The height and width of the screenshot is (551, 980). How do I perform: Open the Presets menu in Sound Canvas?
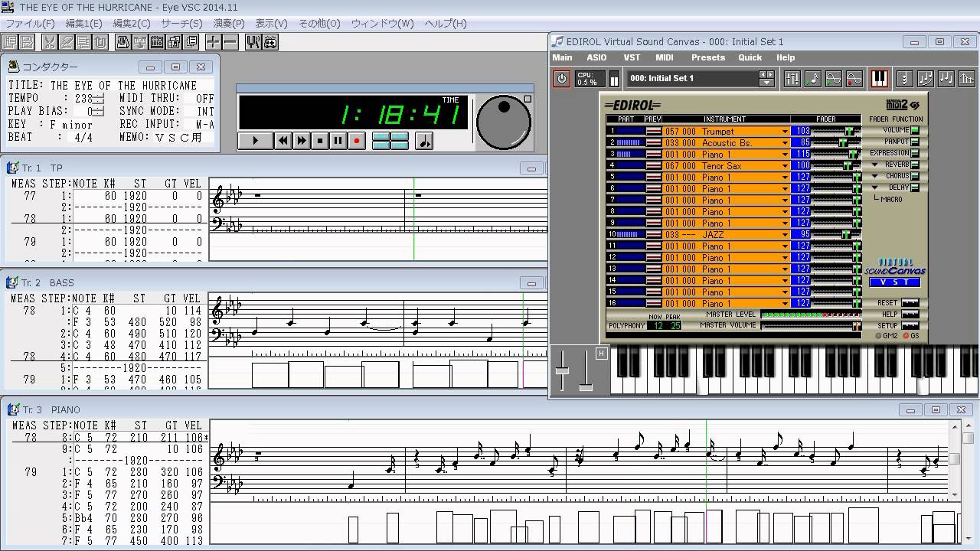[708, 57]
